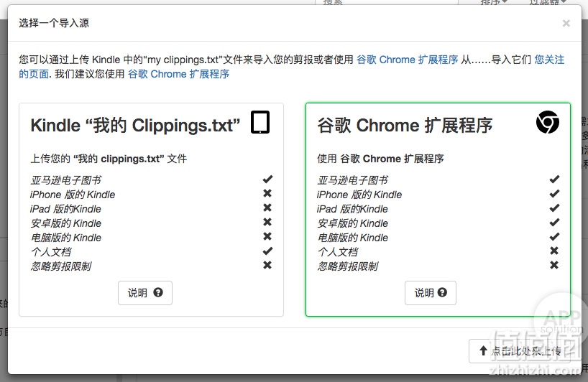Click iPad 版的Kindle cross in Kindle card

(267, 208)
